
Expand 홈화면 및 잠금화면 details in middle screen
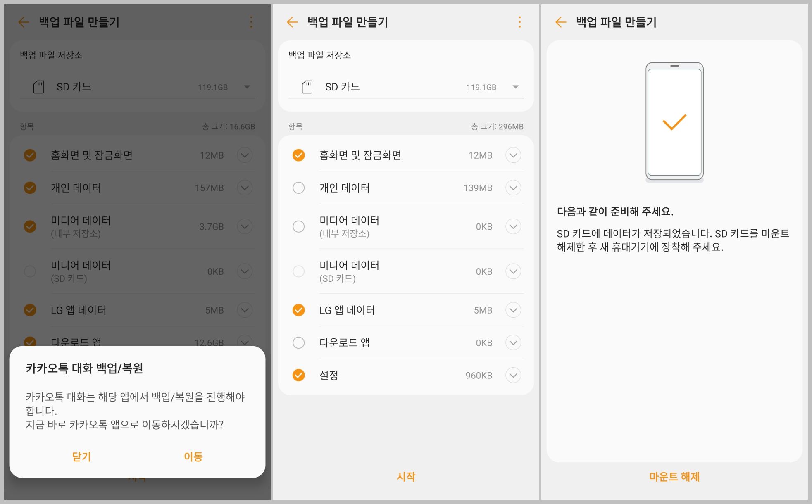(513, 155)
